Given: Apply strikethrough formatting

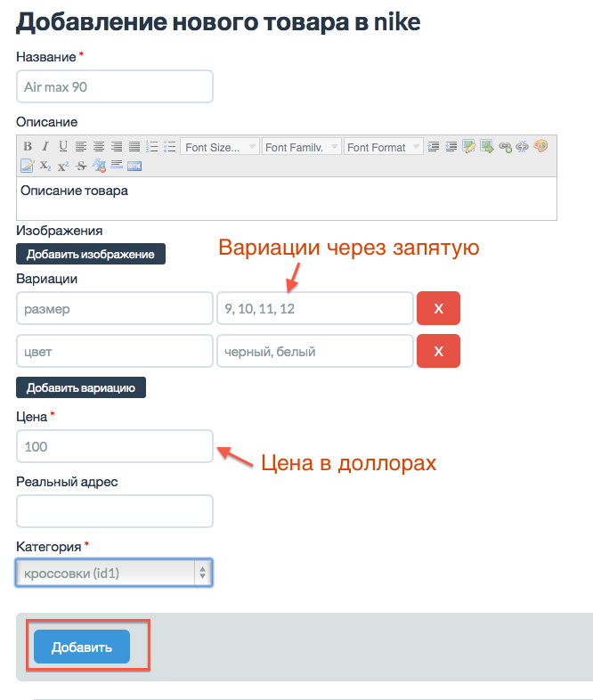Looking at the screenshot, I should [81, 166].
